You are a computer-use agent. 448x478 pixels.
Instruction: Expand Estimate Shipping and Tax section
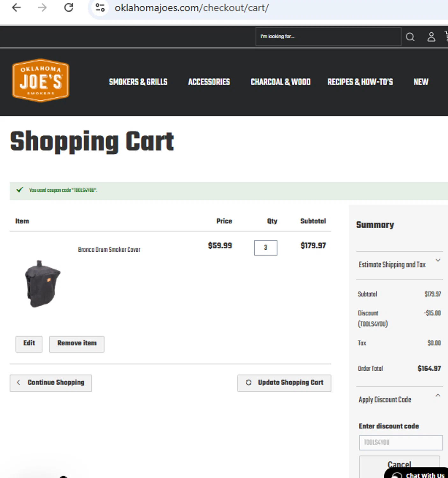438,260
